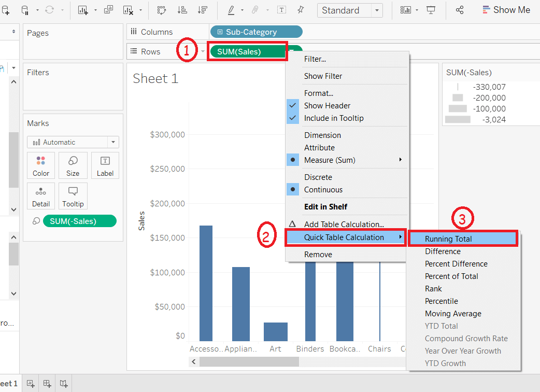Click the New Story tab icon at bottom
Viewport: 540px width, 392px height.
pos(64,383)
